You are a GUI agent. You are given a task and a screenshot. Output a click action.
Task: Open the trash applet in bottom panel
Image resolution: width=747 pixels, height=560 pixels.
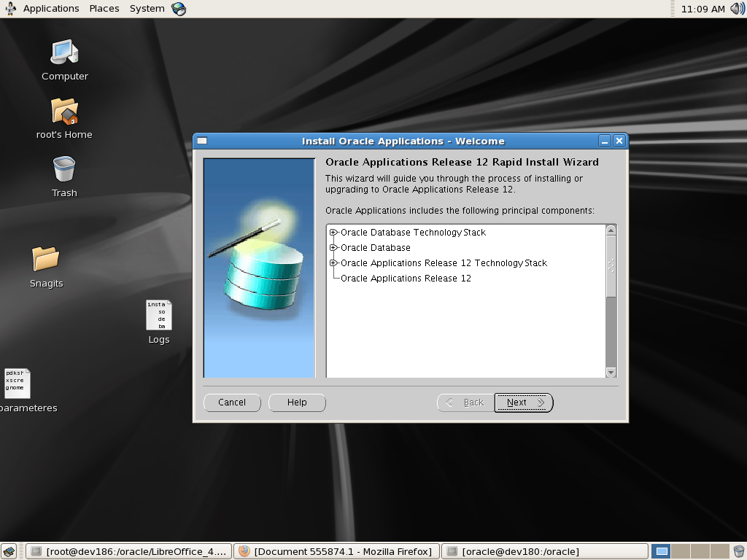point(739,551)
